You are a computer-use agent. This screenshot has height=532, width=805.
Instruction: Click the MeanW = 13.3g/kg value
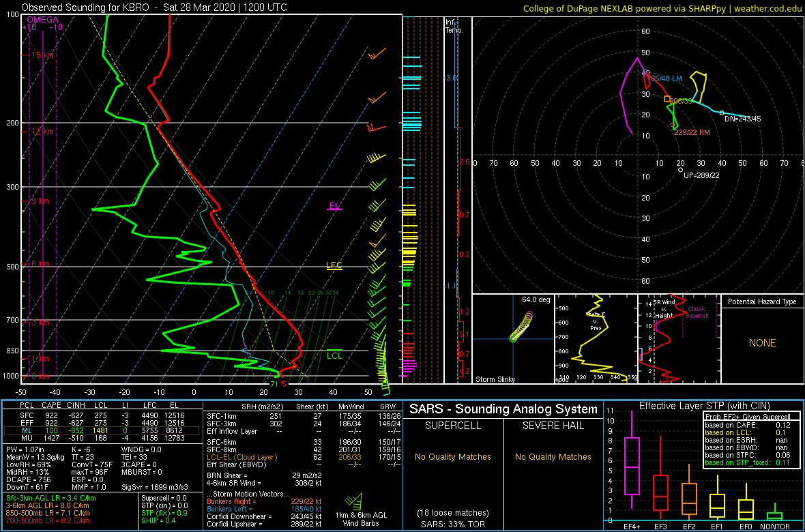tap(35, 458)
